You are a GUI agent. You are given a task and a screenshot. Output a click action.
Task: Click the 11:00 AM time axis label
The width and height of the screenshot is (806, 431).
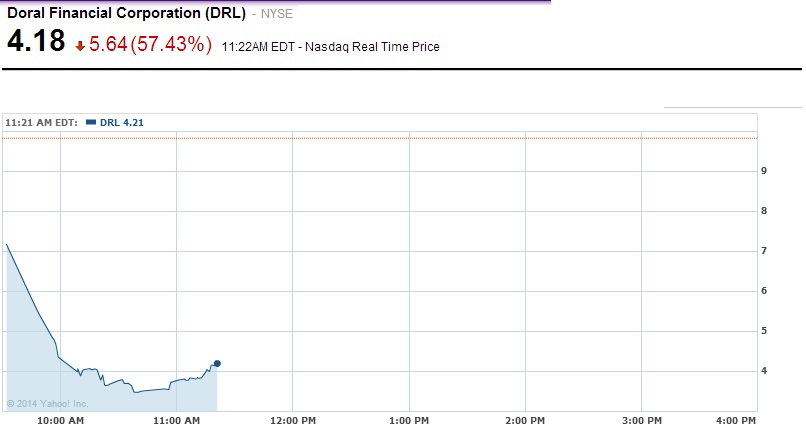[176, 420]
